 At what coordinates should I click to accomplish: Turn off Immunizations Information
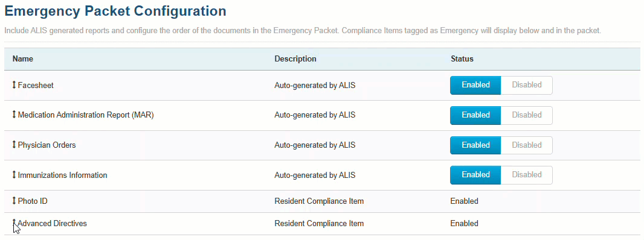pos(527,175)
